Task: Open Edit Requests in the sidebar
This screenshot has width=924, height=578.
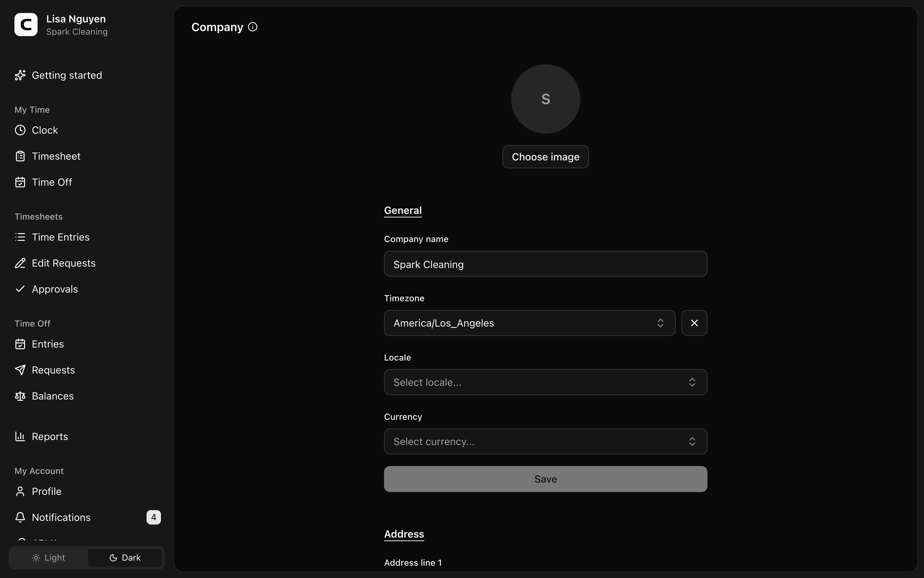Action: (x=87, y=263)
